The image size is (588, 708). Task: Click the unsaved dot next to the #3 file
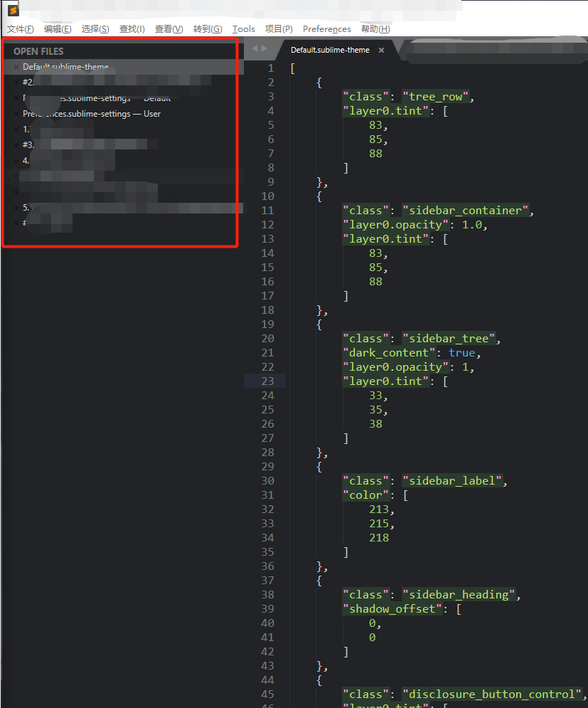[x=16, y=144]
